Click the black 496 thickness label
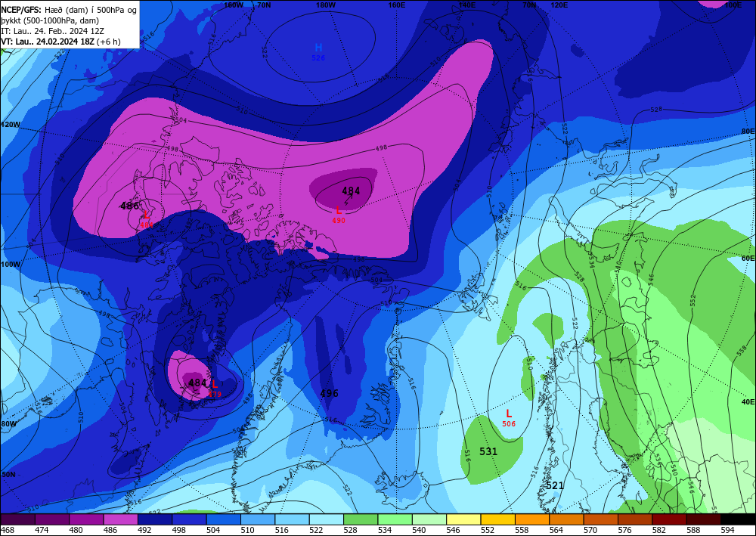This screenshot has height=536, width=756. (x=330, y=393)
